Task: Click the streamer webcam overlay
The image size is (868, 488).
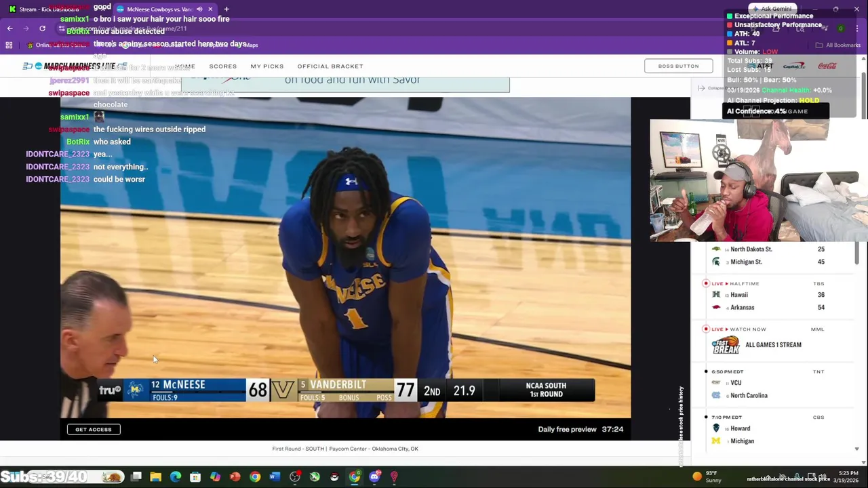Action: click(759, 181)
